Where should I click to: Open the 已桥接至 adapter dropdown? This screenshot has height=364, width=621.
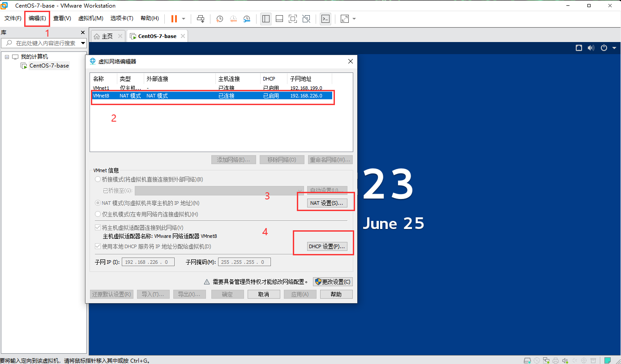pos(219,191)
